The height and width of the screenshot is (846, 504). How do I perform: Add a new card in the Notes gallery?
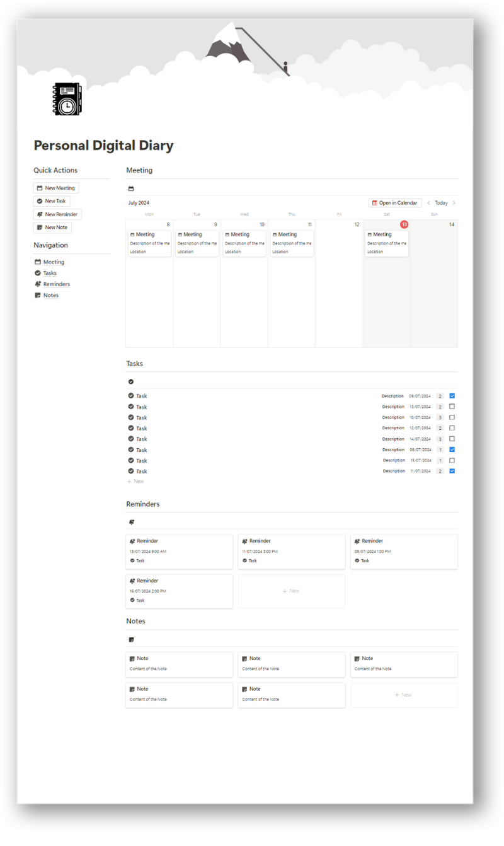404,695
